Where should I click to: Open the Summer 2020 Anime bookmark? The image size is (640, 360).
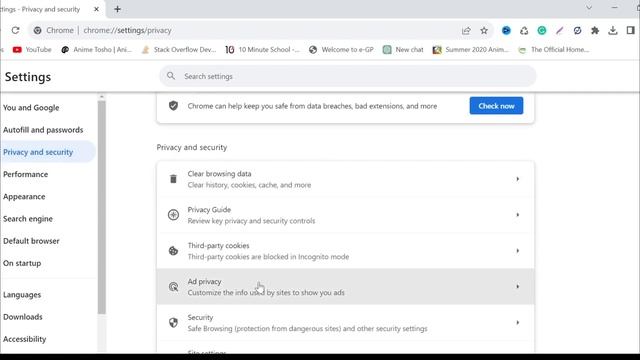point(471,49)
